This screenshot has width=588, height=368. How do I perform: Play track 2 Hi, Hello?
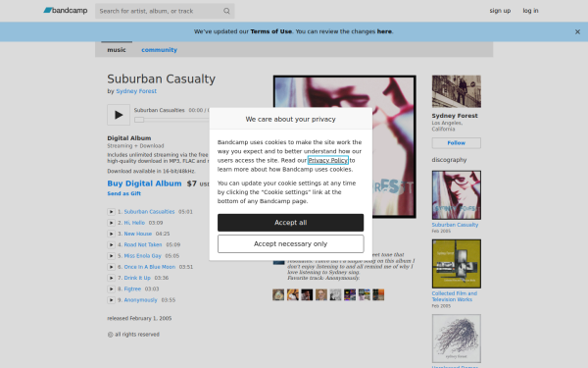click(111, 223)
